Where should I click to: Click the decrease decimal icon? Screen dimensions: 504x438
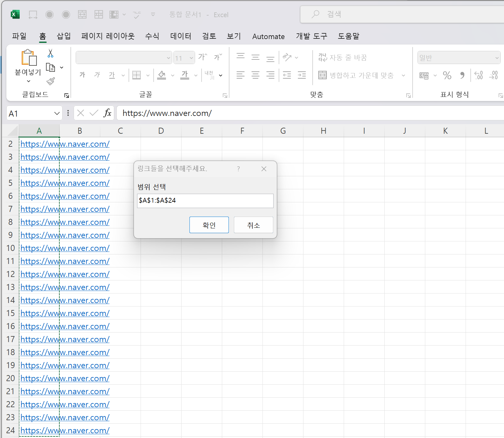(494, 75)
